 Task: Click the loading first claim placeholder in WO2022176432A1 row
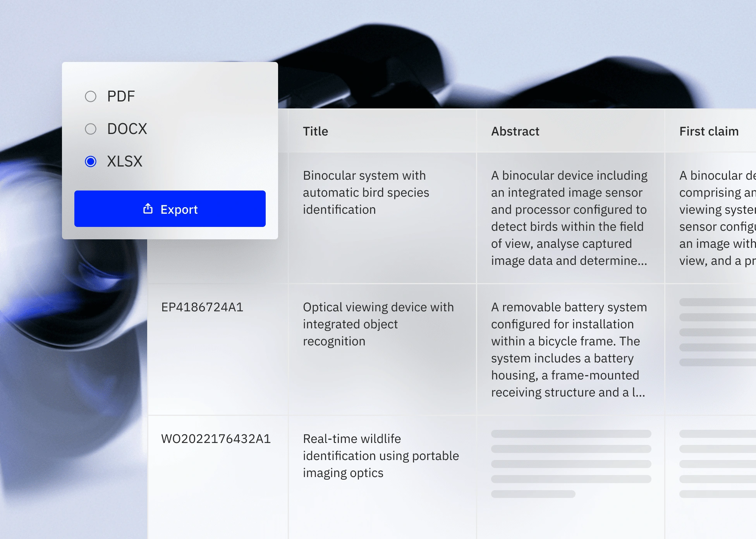(717, 463)
